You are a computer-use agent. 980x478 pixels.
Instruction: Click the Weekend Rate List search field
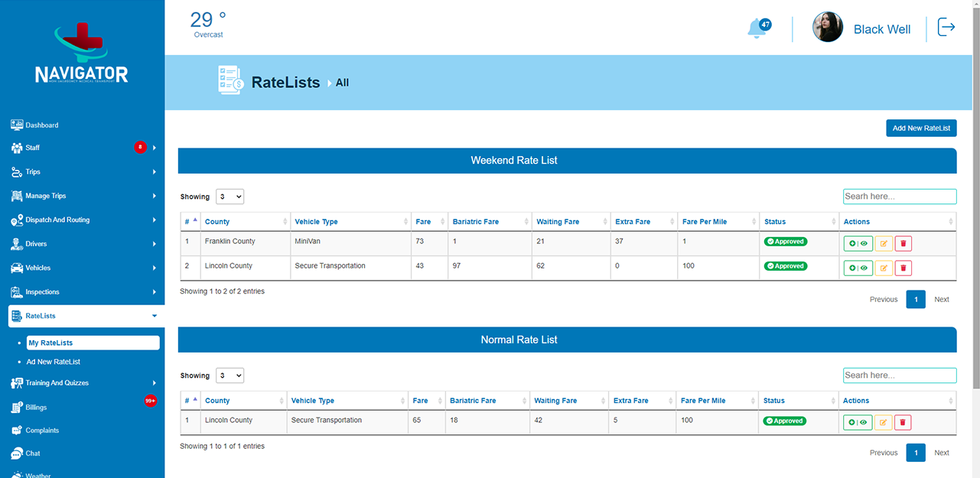coord(899,197)
